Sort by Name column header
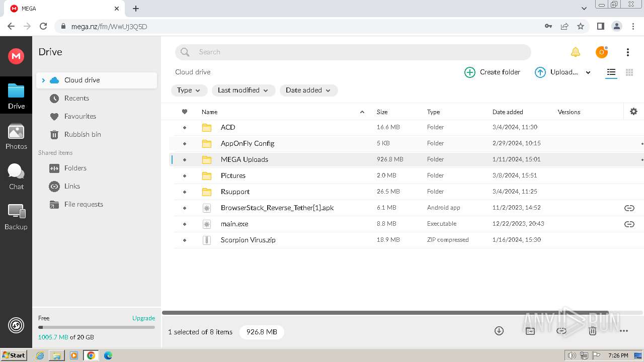644x362 pixels. click(209, 112)
